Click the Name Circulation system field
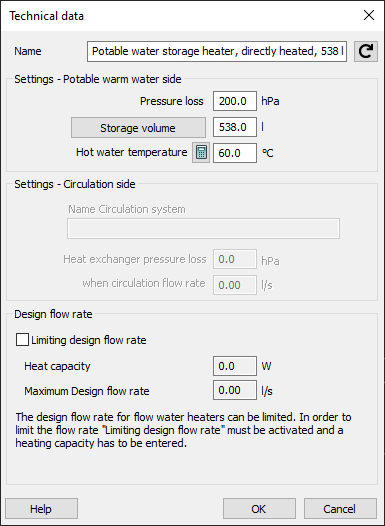The width and height of the screenshot is (385, 526). click(x=203, y=229)
